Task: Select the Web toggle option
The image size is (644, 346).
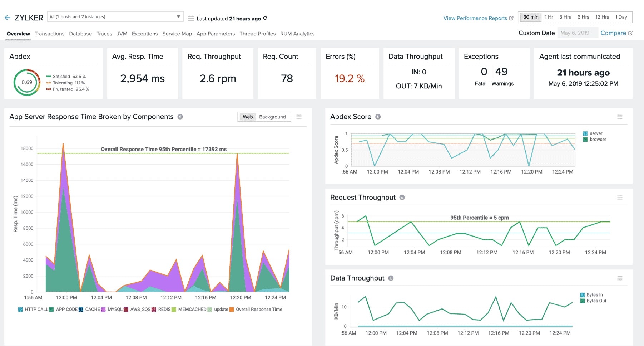Action: [247, 117]
